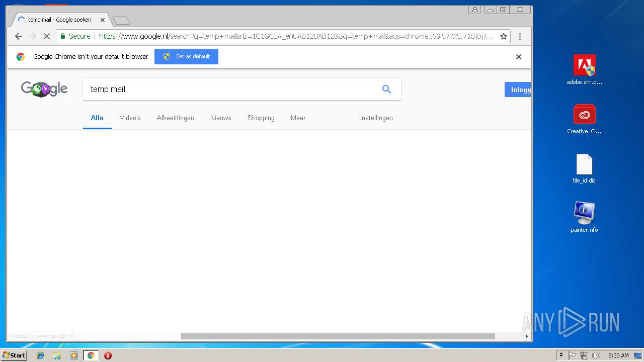This screenshot has height=362, width=644.
Task: Go back with the browser back arrow
Action: (19, 36)
